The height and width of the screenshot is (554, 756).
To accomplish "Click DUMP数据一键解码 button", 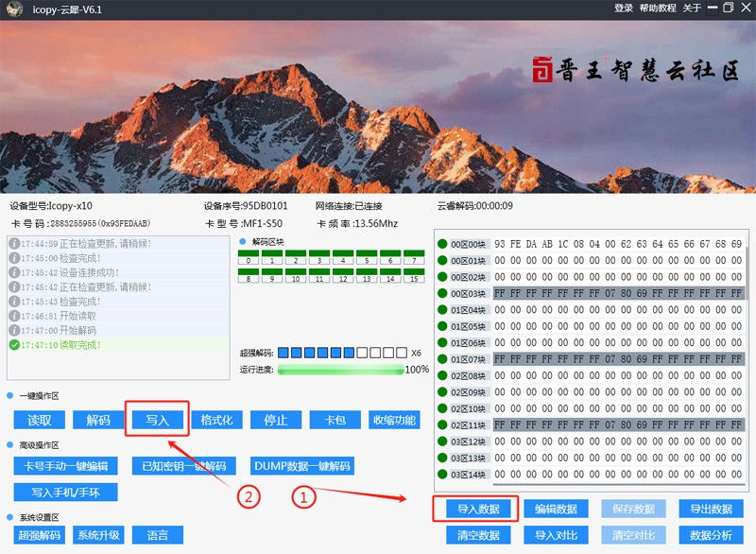I will 302,466.
